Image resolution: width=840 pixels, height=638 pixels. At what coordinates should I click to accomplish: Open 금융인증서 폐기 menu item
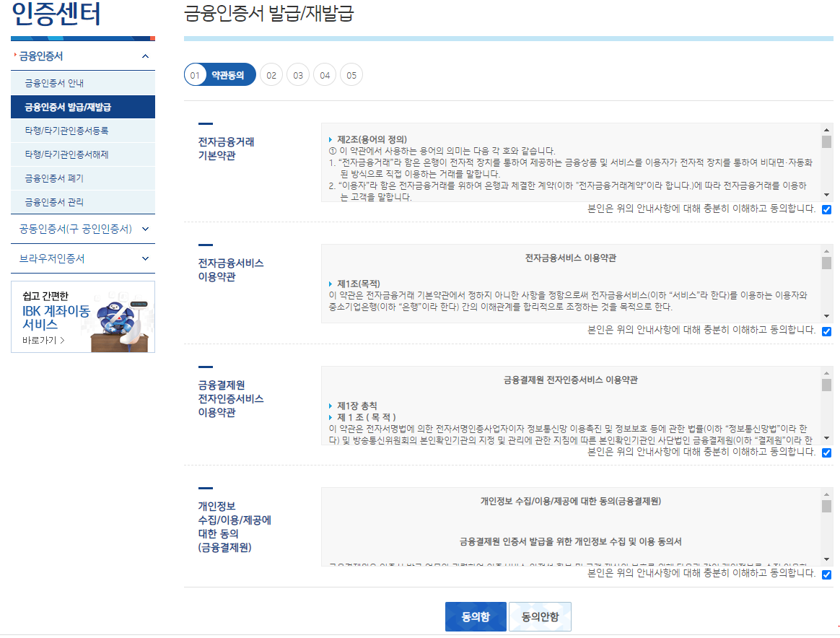(x=83, y=178)
